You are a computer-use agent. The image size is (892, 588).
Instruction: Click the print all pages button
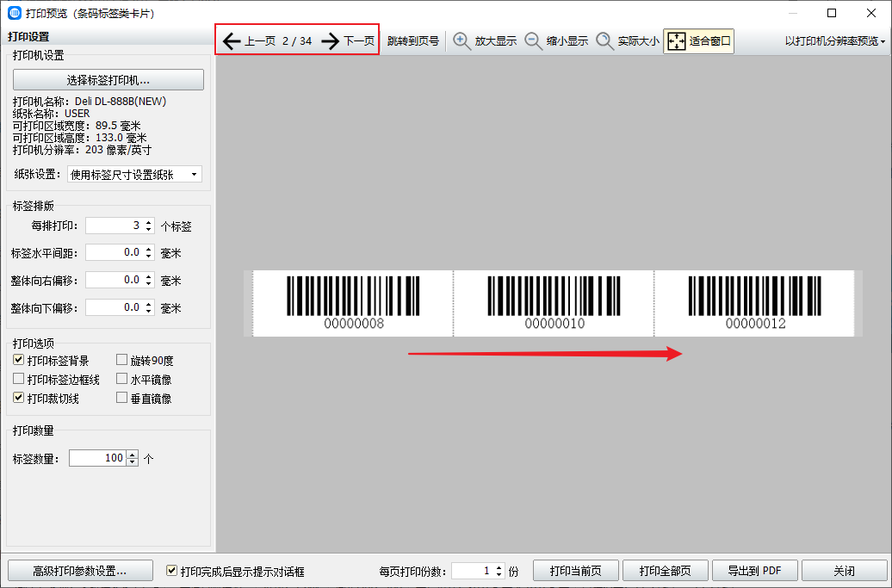tap(666, 571)
